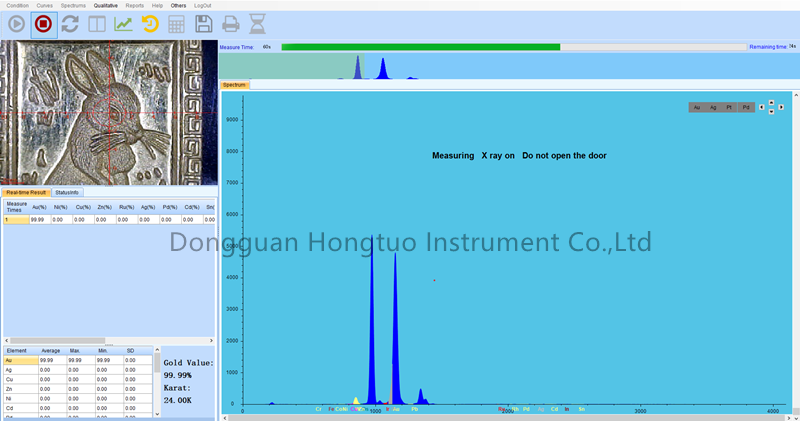800x421 pixels.
Task: Stop the running measurement
Action: [x=43, y=24]
